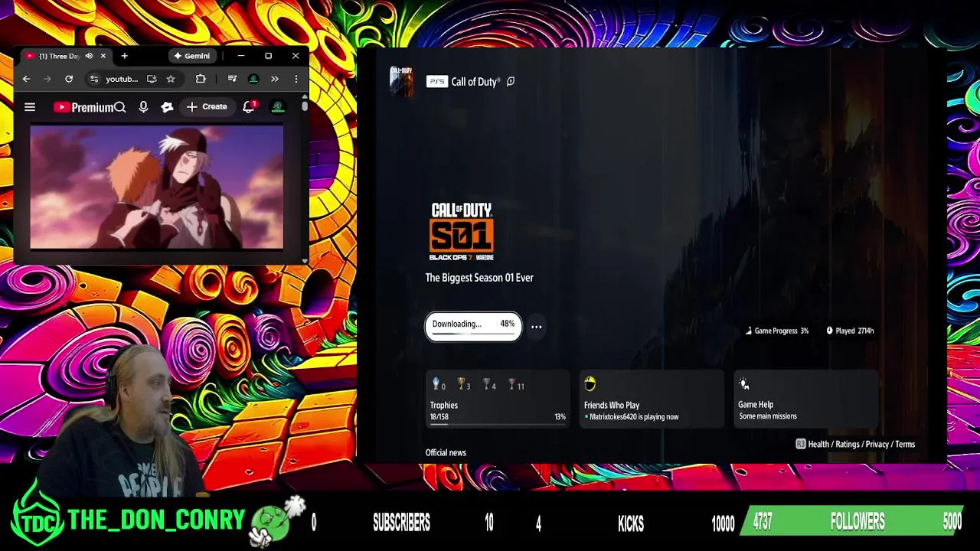Click the PS5 platform badge
Viewport: 980px width, 551px height.
coord(436,82)
